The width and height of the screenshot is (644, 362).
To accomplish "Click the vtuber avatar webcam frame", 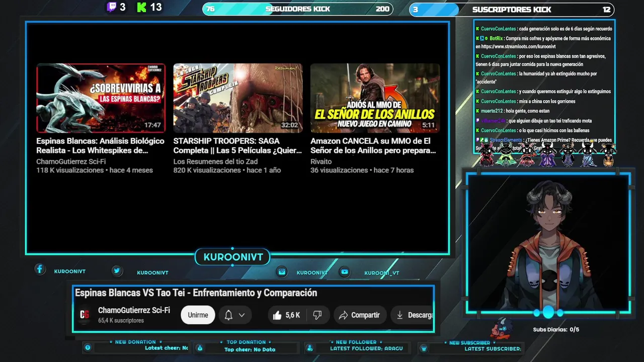I will click(548, 243).
